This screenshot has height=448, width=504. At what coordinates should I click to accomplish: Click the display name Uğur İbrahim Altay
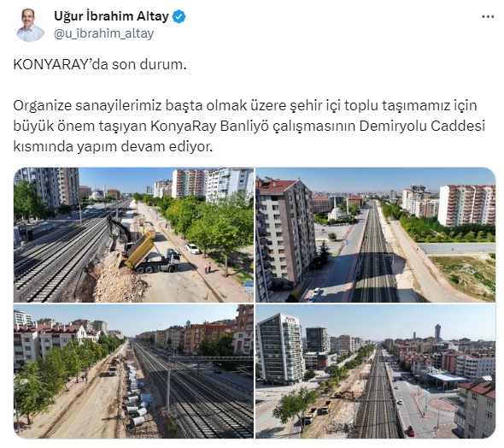tap(111, 16)
